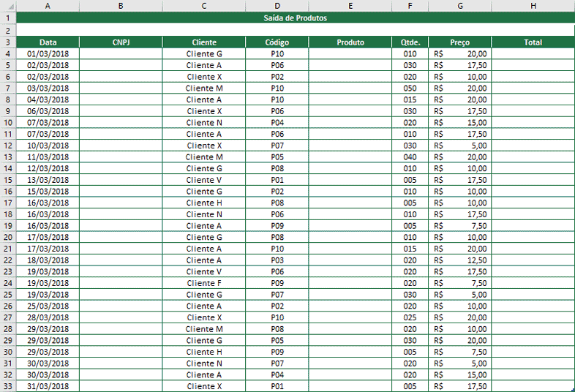Click empty CNPJ cell in row 18
575x392 pixels.
(x=121, y=214)
